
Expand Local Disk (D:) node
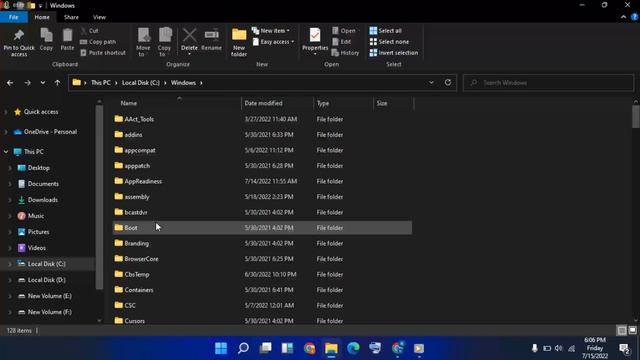click(10, 280)
